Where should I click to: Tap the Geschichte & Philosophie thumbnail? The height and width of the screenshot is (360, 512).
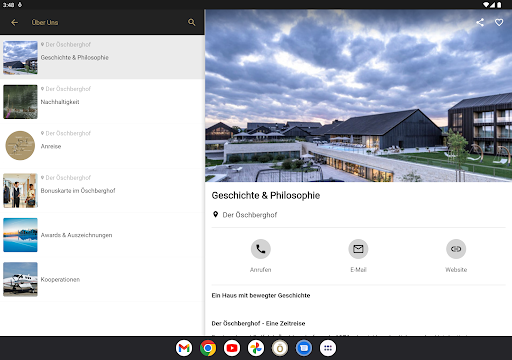(x=20, y=58)
